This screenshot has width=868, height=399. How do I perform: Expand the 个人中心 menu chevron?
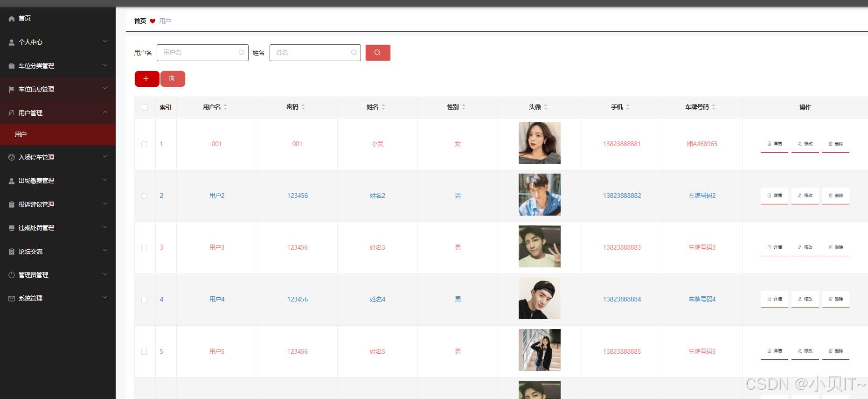[x=105, y=42]
